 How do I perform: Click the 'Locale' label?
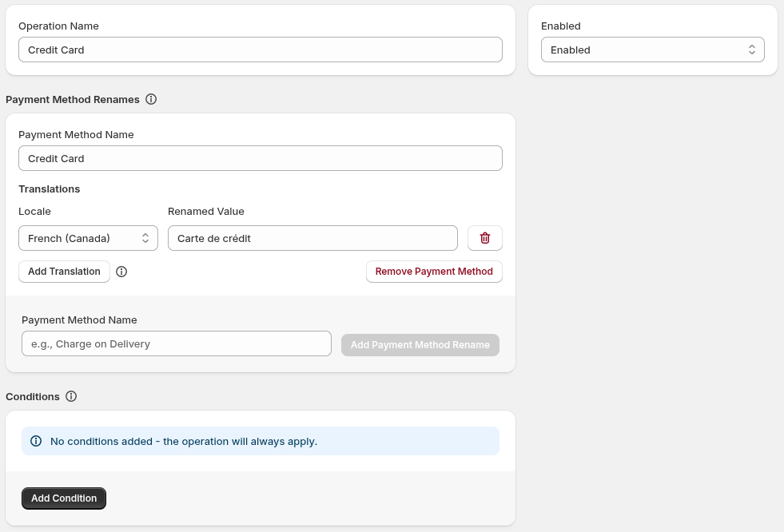click(x=34, y=212)
